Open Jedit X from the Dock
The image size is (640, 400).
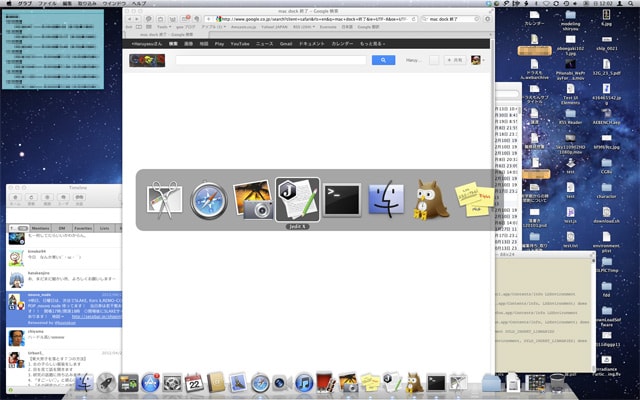[x=392, y=383]
